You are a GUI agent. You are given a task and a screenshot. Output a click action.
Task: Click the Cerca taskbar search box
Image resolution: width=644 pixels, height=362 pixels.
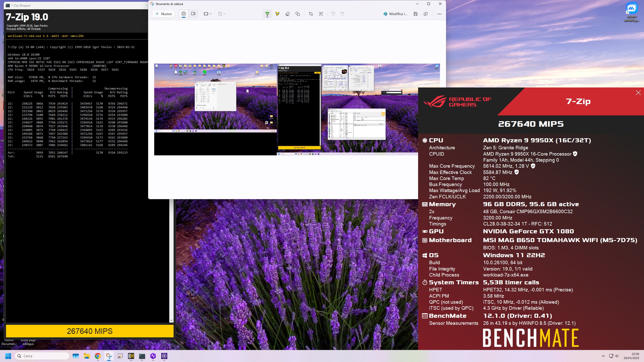pos(42,356)
